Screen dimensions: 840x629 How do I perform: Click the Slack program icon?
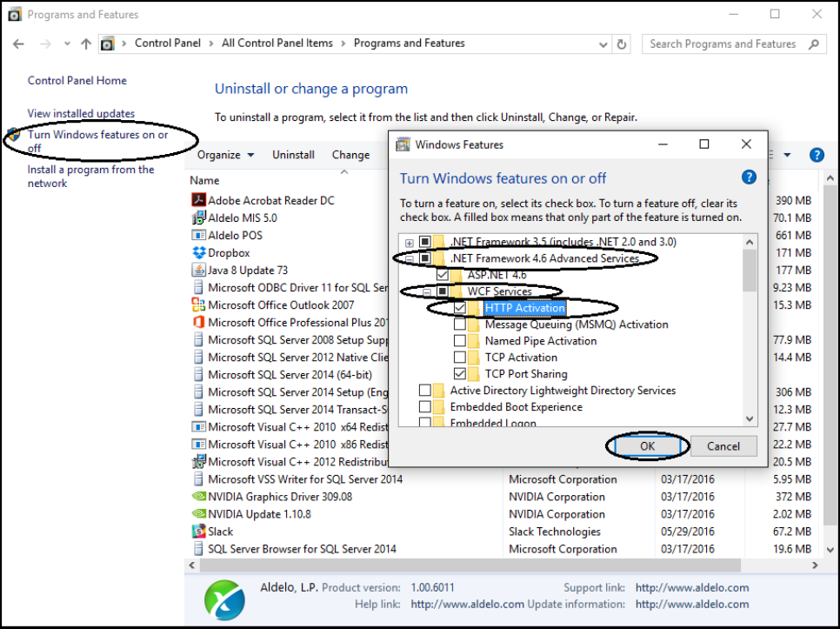coord(199,531)
